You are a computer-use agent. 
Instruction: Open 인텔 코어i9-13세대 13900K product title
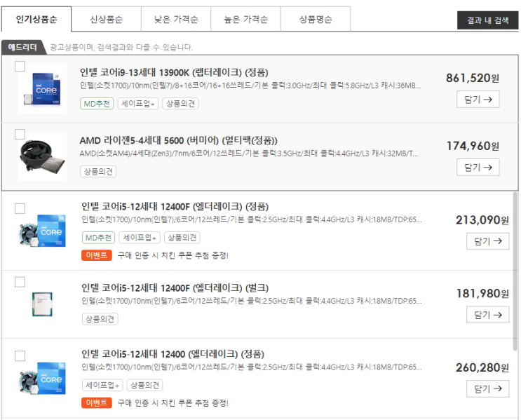[x=174, y=72]
